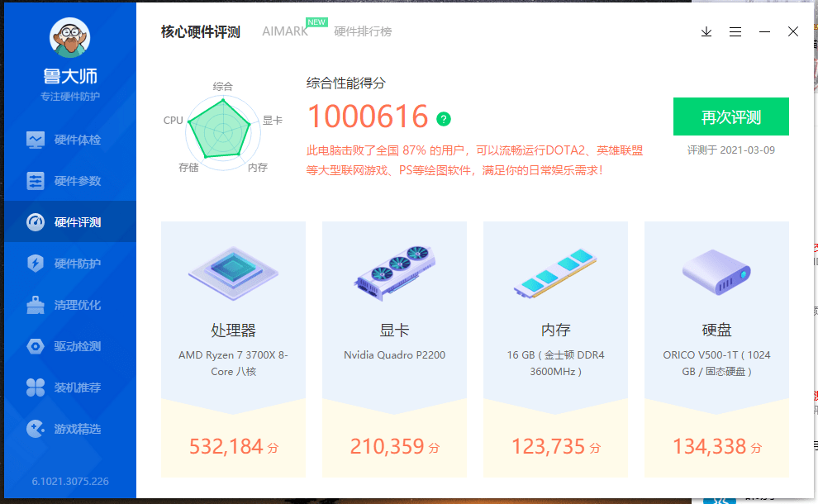Click version number 6.1021.3075.226

pyautogui.click(x=70, y=482)
